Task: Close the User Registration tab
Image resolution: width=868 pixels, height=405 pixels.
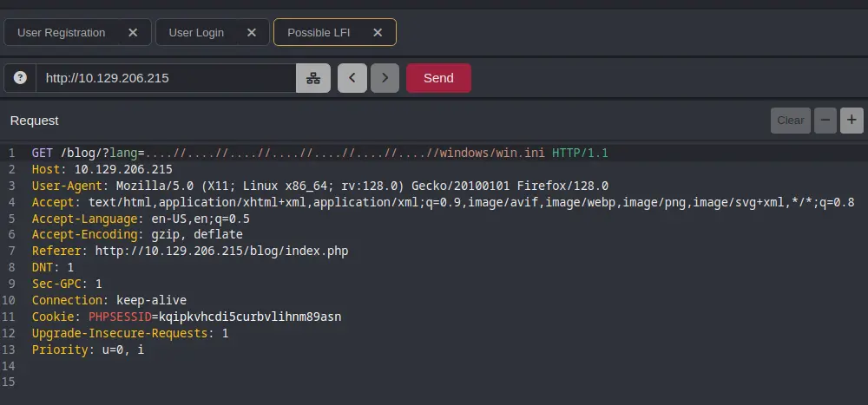Action: [x=133, y=33]
